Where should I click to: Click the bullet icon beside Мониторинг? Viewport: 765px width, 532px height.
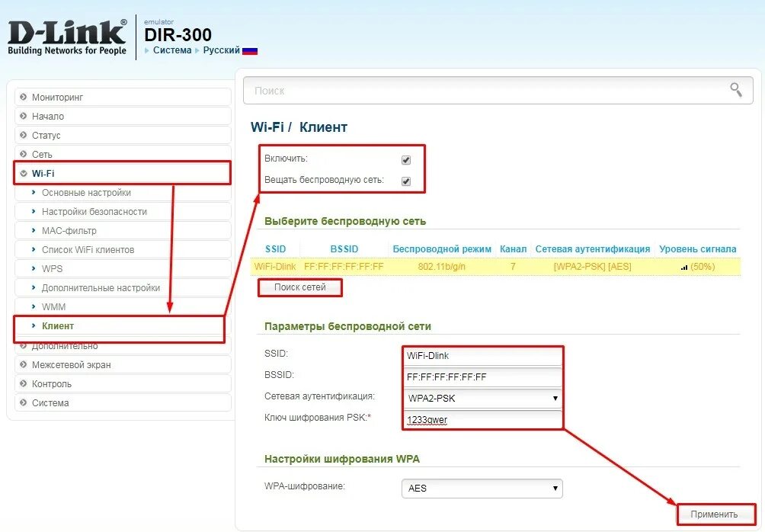pyautogui.click(x=24, y=97)
